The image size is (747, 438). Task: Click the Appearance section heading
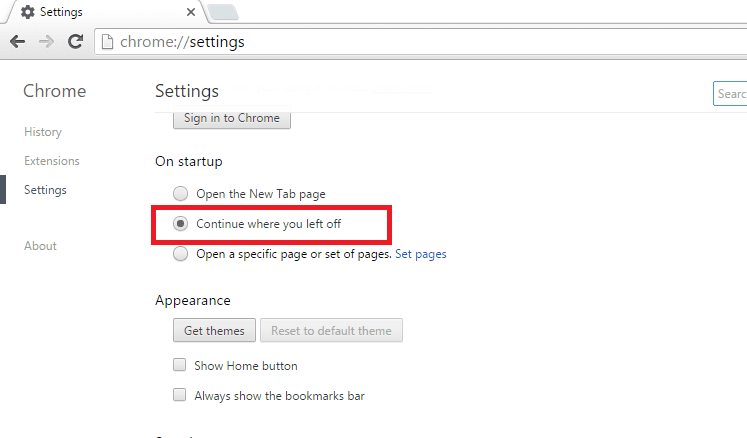tap(193, 300)
